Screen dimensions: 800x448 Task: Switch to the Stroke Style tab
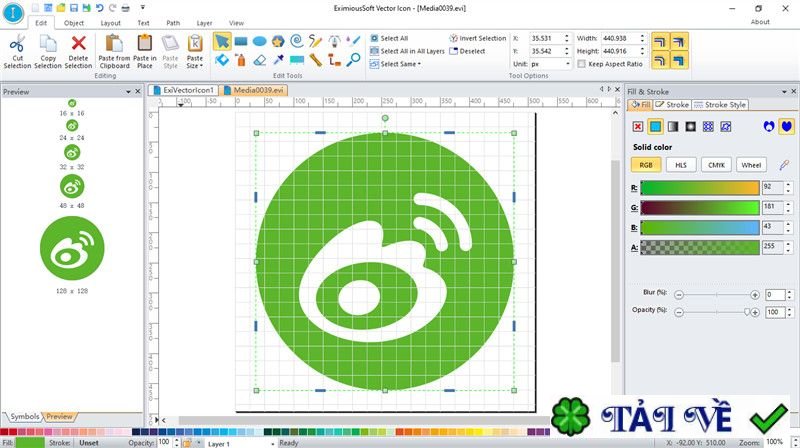[x=720, y=104]
